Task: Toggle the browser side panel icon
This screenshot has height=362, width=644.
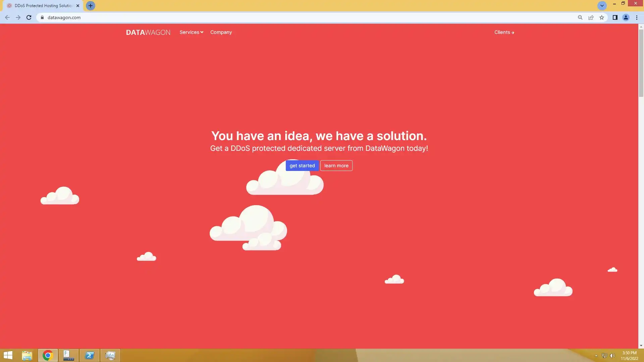Action: [x=615, y=17]
